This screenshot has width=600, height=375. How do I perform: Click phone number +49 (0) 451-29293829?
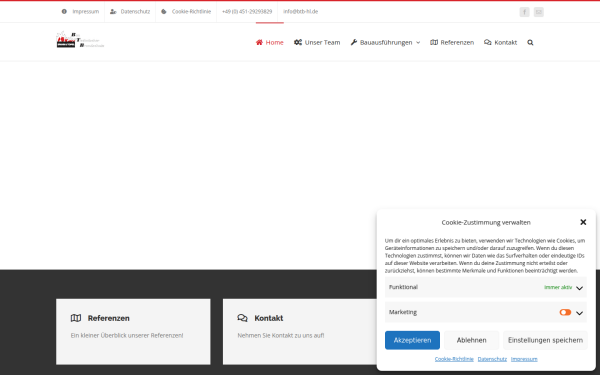247,11
